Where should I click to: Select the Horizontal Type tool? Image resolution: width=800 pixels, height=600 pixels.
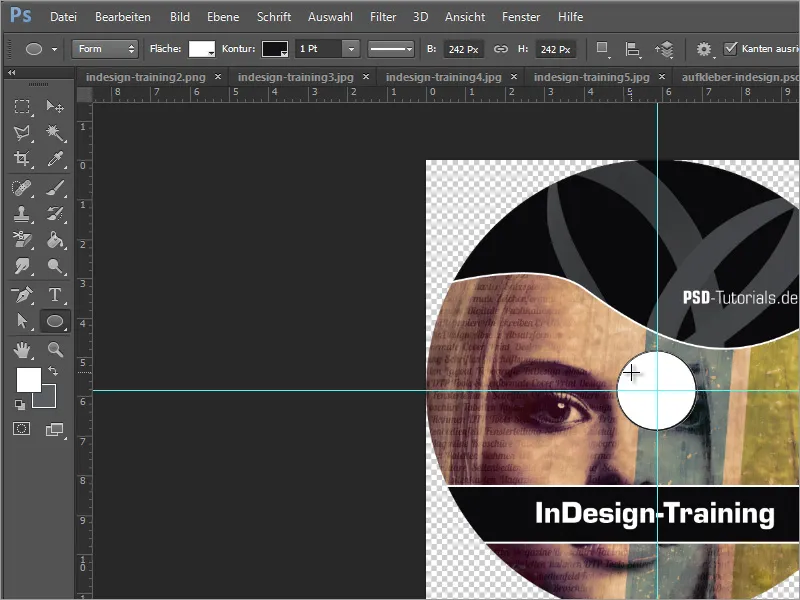click(56, 294)
